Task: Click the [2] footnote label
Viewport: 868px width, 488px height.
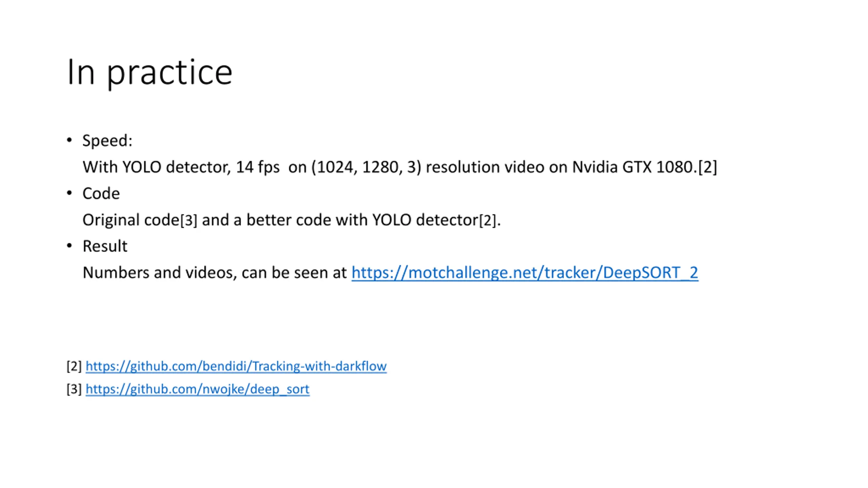Action: (x=74, y=366)
